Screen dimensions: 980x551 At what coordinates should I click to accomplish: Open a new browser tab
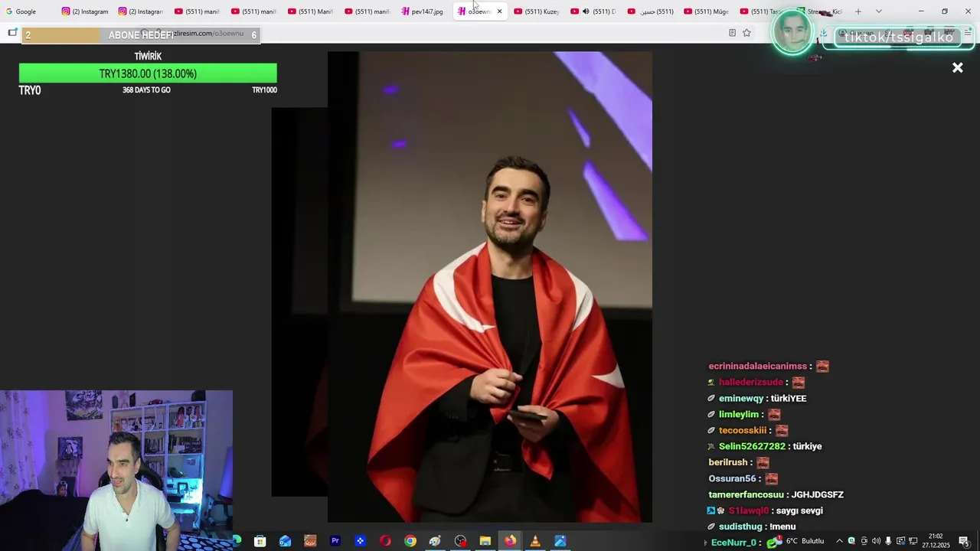[x=858, y=11]
